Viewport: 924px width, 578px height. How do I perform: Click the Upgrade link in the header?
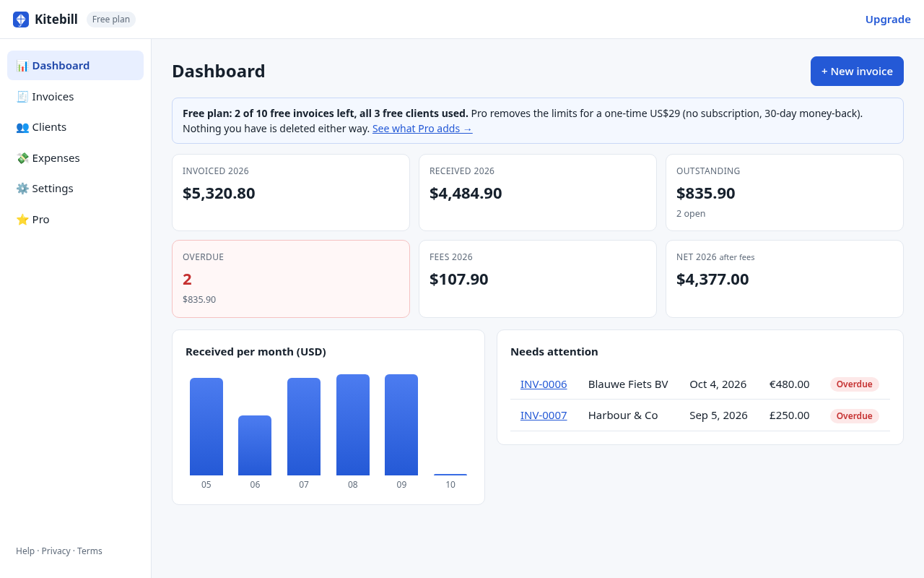point(888,20)
